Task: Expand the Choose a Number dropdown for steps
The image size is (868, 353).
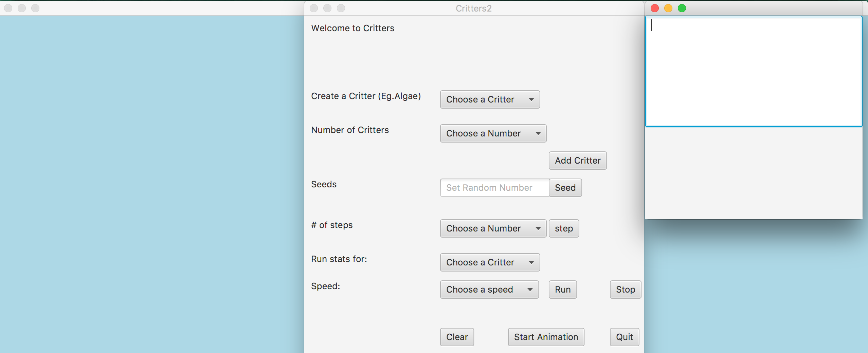Action: pos(492,228)
